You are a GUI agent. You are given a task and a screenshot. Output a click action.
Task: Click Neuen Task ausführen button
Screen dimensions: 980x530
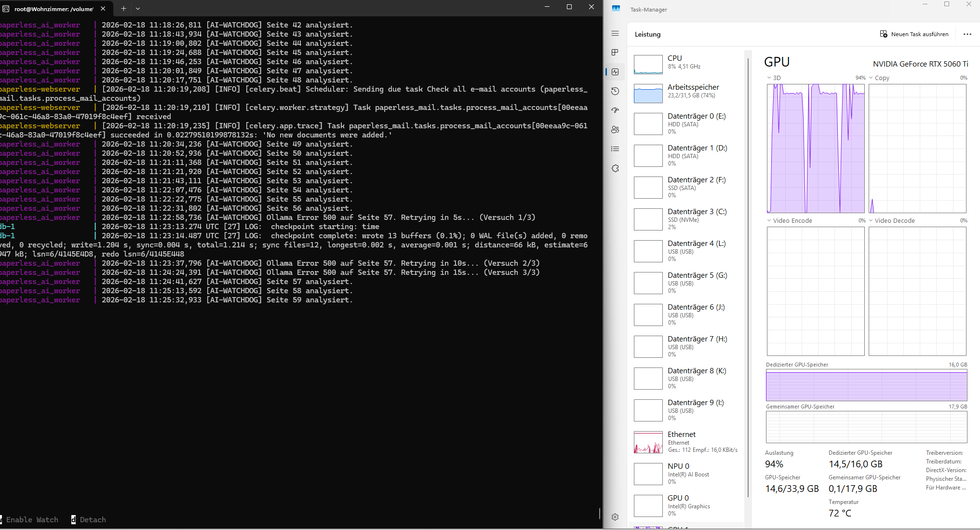(x=914, y=34)
